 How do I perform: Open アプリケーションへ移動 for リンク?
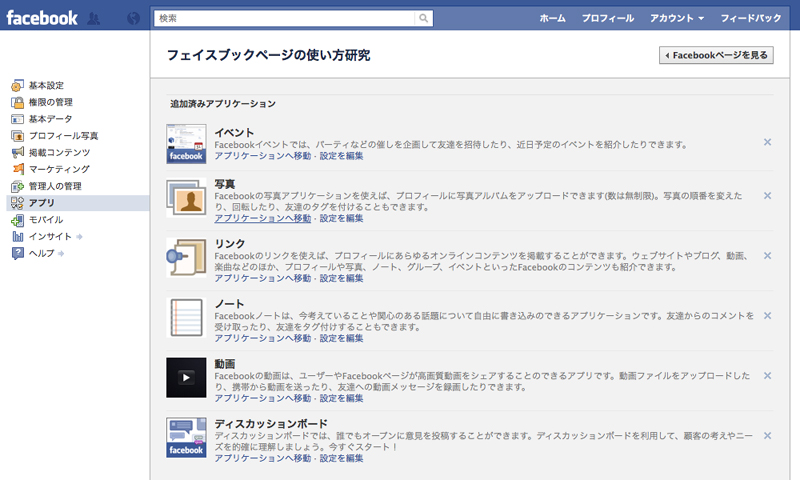(x=262, y=278)
